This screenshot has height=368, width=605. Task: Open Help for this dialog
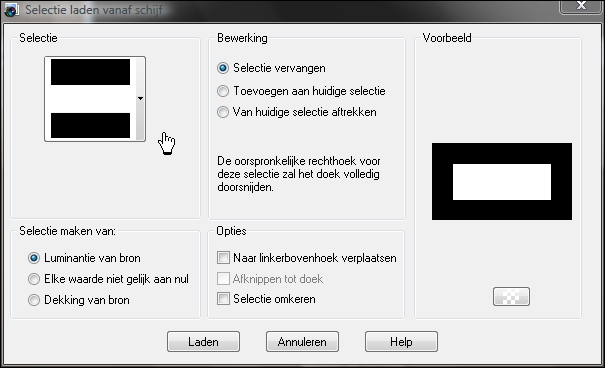pyautogui.click(x=401, y=342)
